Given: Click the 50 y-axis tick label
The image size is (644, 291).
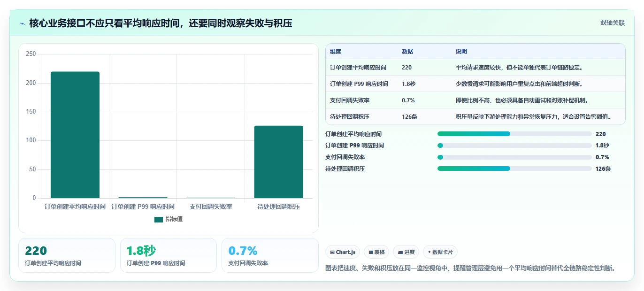Looking at the screenshot, I should click(x=32, y=169).
